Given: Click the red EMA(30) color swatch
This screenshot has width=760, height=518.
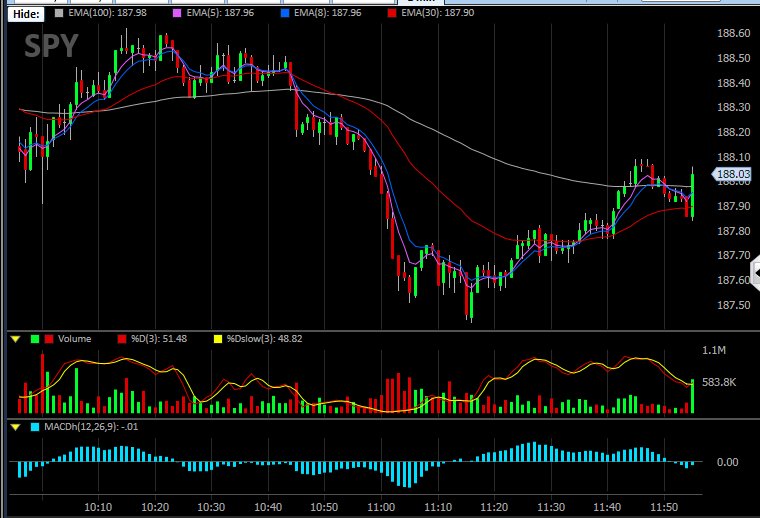Looking at the screenshot, I should 392,13.
